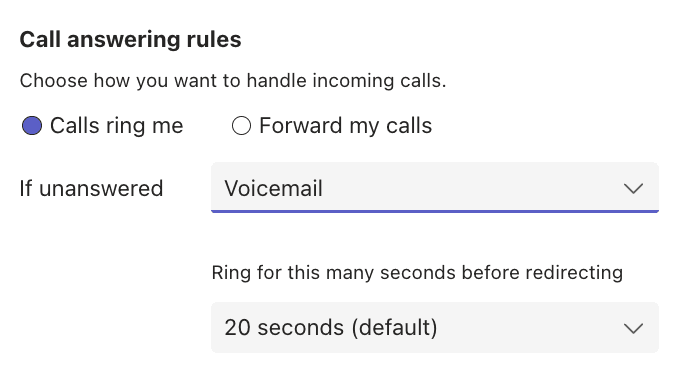Open the If unanswered Voicemail dropdown
692x372 pixels.
[x=435, y=188]
